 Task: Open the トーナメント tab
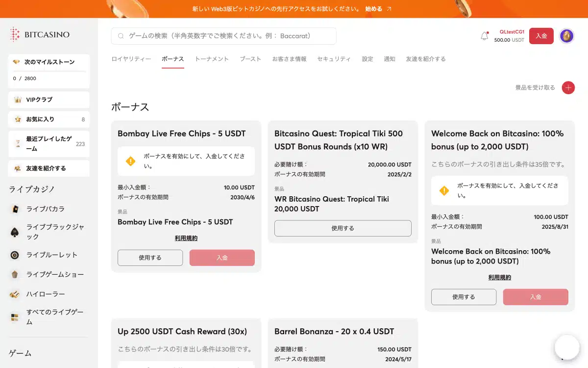[x=212, y=59]
